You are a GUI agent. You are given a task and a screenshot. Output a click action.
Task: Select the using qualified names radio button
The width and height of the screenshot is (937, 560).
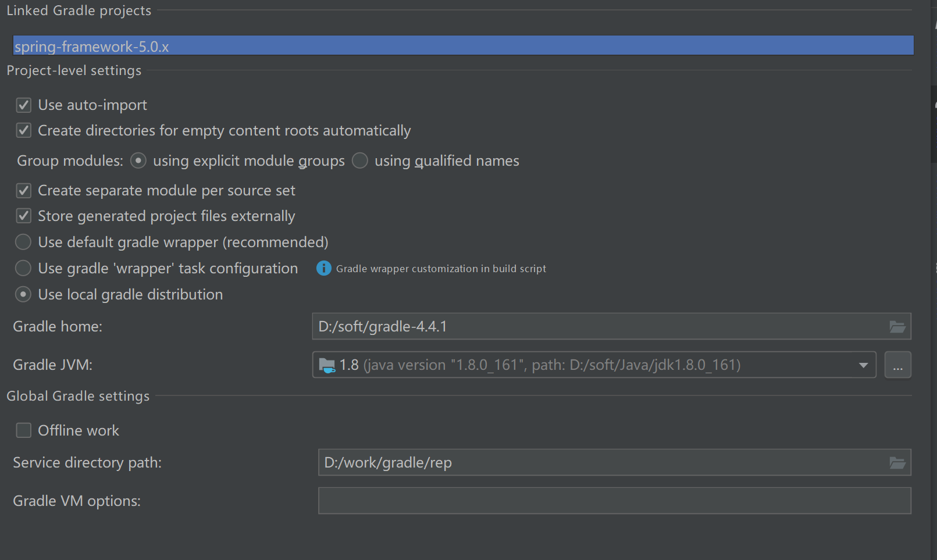pyautogui.click(x=359, y=160)
